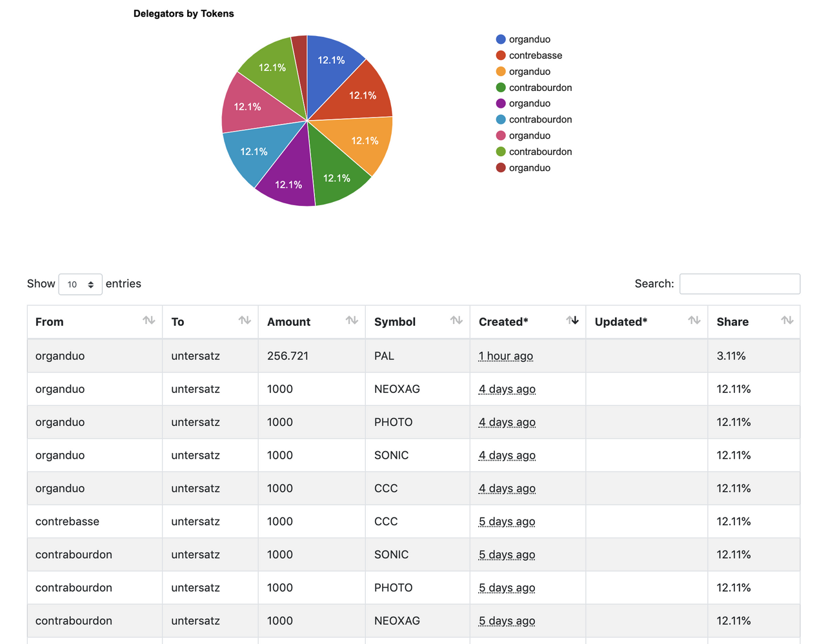Click the '3.11%' share value
This screenshot has height=644, width=826.
731,356
